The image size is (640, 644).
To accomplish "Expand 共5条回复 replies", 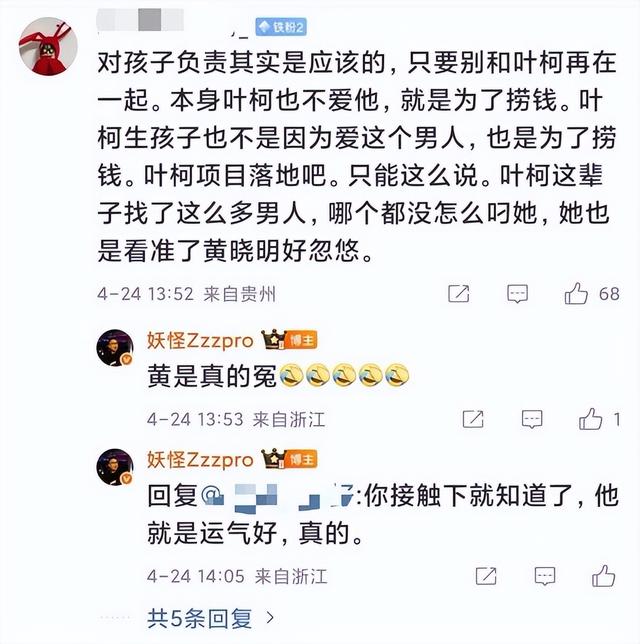I will tap(200, 618).
